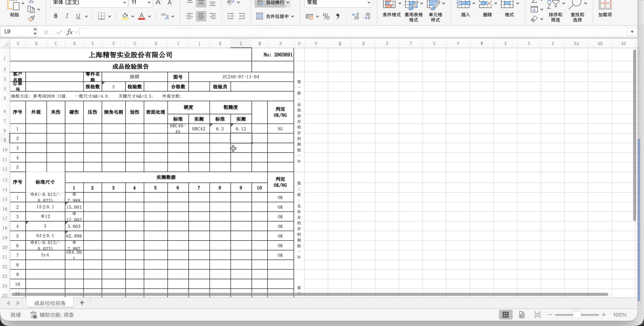Align text right
The width and height of the screenshot is (644, 326).
coord(212,16)
